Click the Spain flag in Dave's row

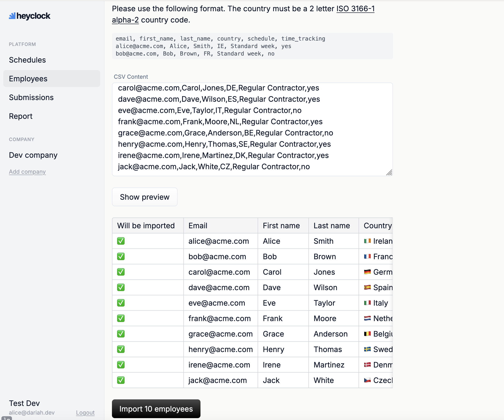click(367, 287)
